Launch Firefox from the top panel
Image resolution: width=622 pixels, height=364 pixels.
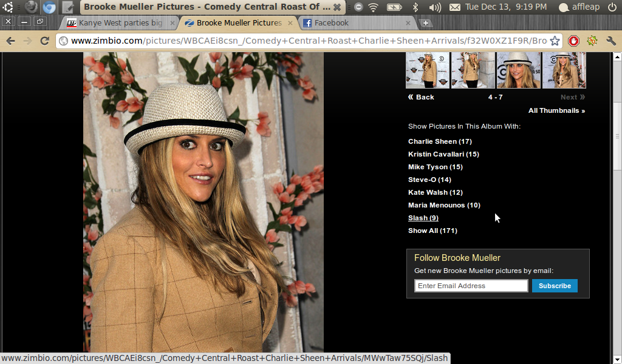(31, 7)
